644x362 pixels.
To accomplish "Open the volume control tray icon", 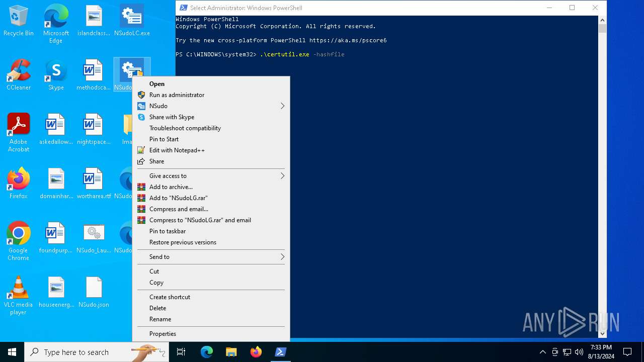I will click(x=579, y=352).
